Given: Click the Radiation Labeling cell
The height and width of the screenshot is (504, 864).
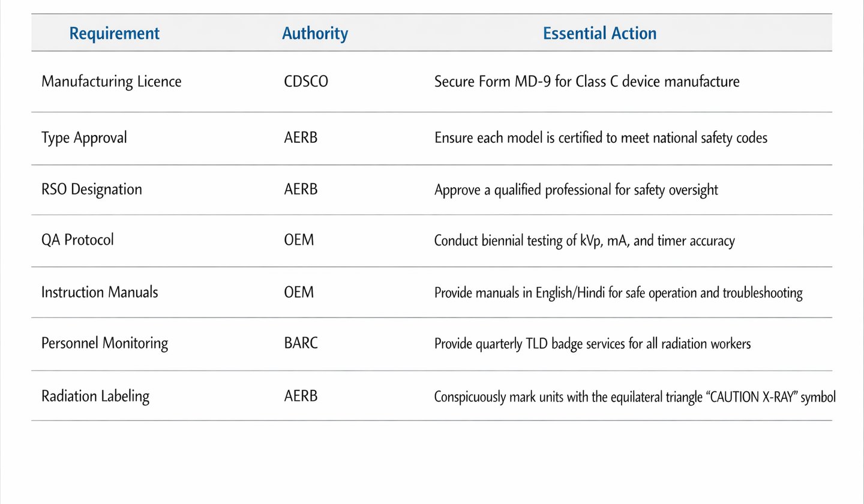Looking at the screenshot, I should point(95,396).
